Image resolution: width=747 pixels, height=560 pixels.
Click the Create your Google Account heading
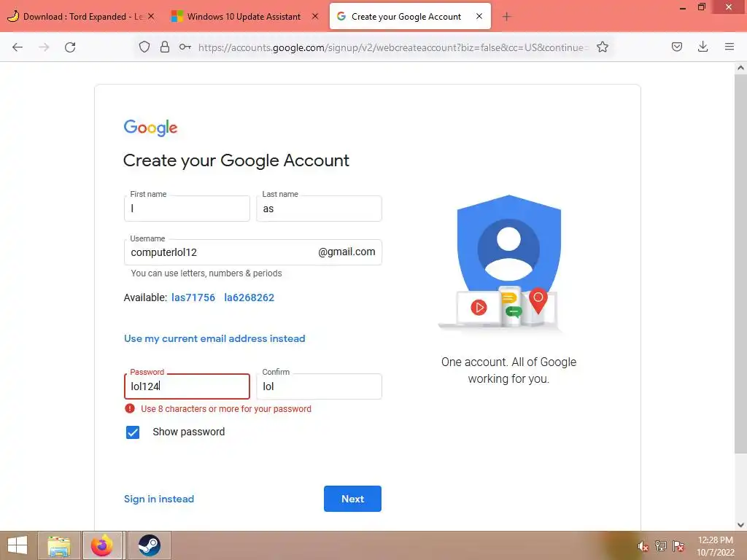(x=236, y=160)
